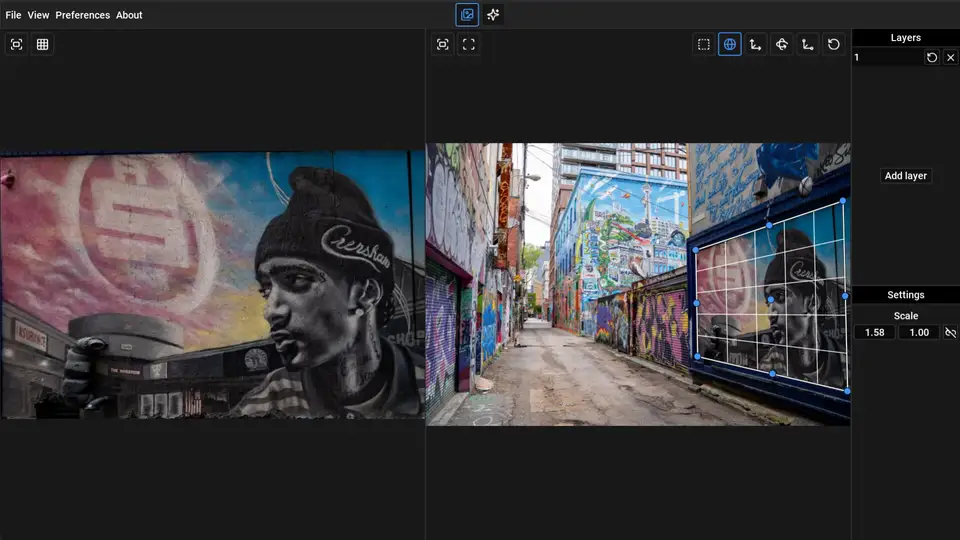The height and width of the screenshot is (540, 960).
Task: Click the top-right corner handle of the warp mesh
Action: point(843,201)
